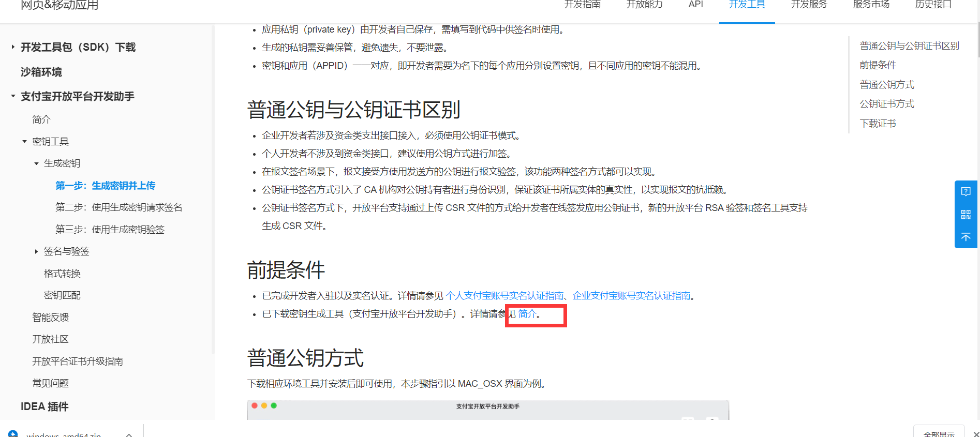This screenshot has width=980, height=437.
Task: Click the 前提条件 heading in article
Action: [286, 270]
